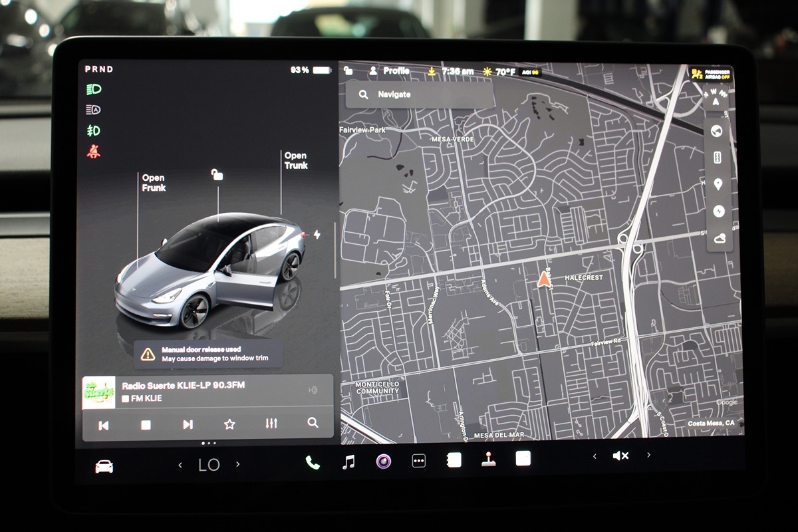Open the Music app icon
Viewport: 798px width, 532px height.
pos(348,462)
